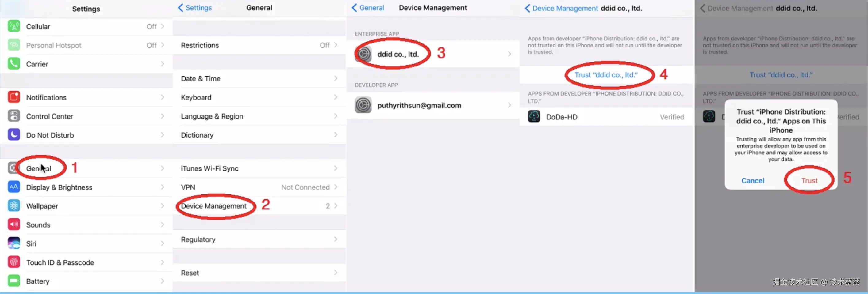Tap the Regulatory label

(x=198, y=239)
